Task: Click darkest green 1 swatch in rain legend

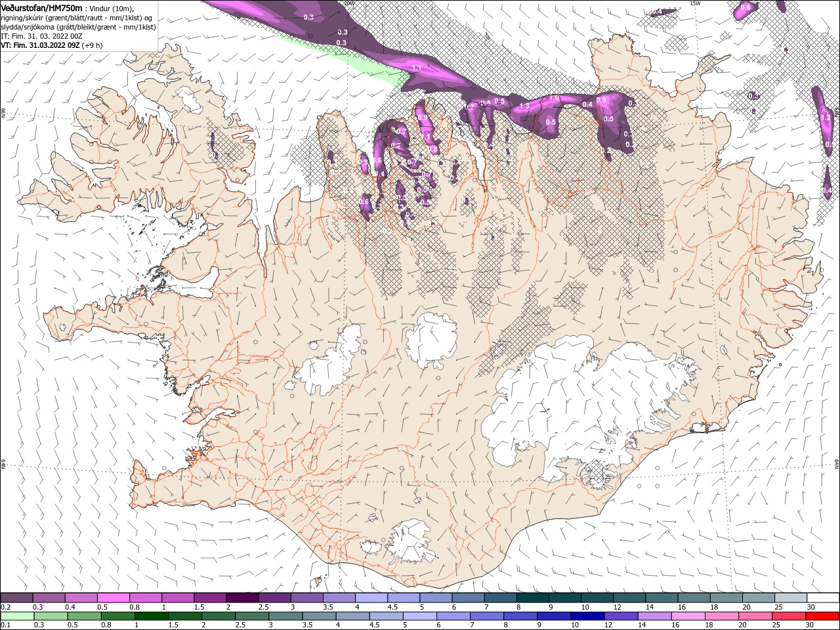Action: coord(152,616)
